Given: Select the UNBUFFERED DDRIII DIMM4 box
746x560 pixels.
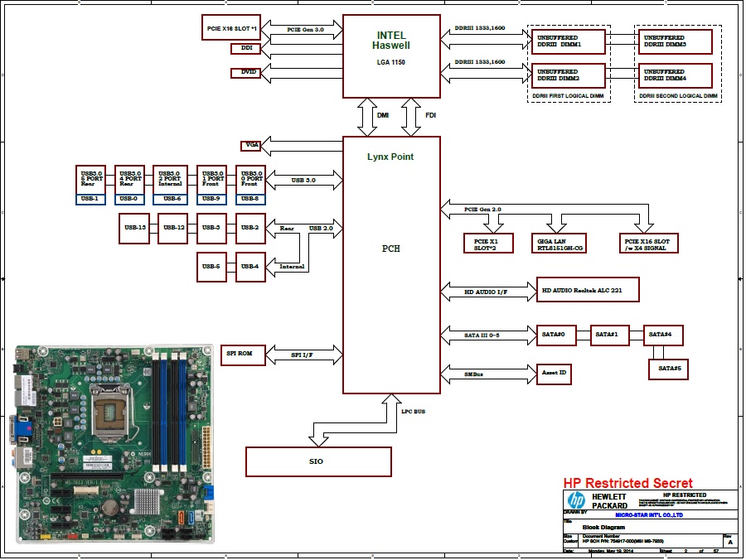Looking at the screenshot, I should pyautogui.click(x=676, y=76).
